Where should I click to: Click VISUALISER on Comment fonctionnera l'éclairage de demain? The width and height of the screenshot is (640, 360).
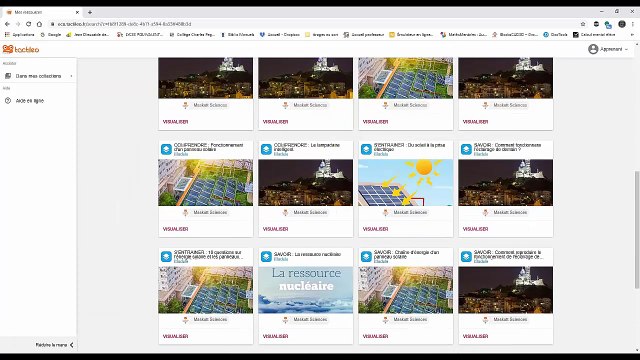tap(476, 229)
